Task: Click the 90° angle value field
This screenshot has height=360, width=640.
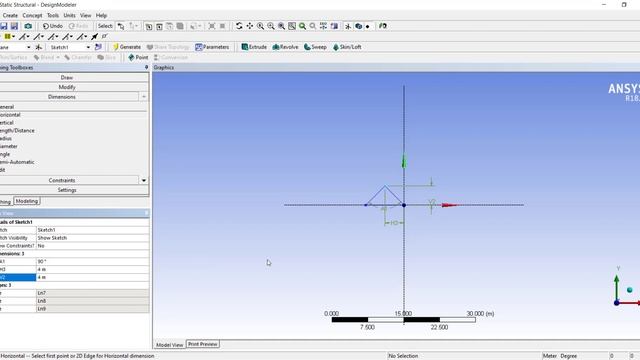Action: pyautogui.click(x=93, y=262)
